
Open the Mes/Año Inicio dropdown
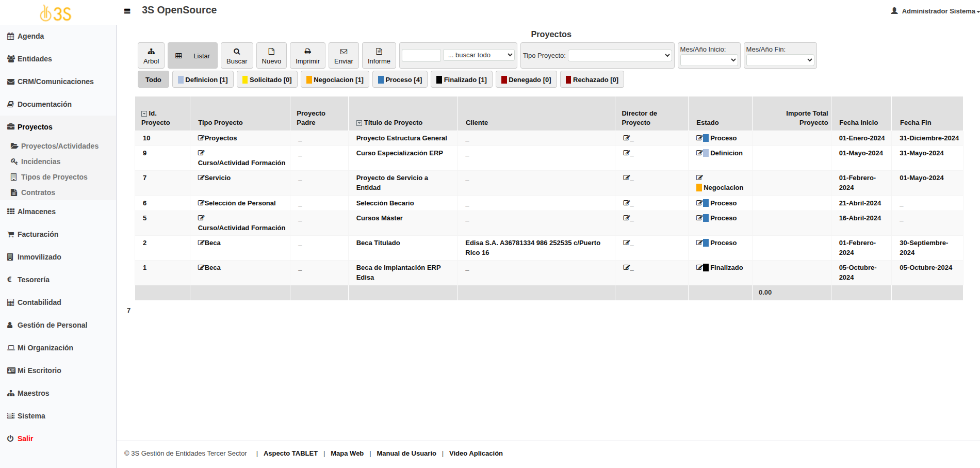pyautogui.click(x=709, y=60)
